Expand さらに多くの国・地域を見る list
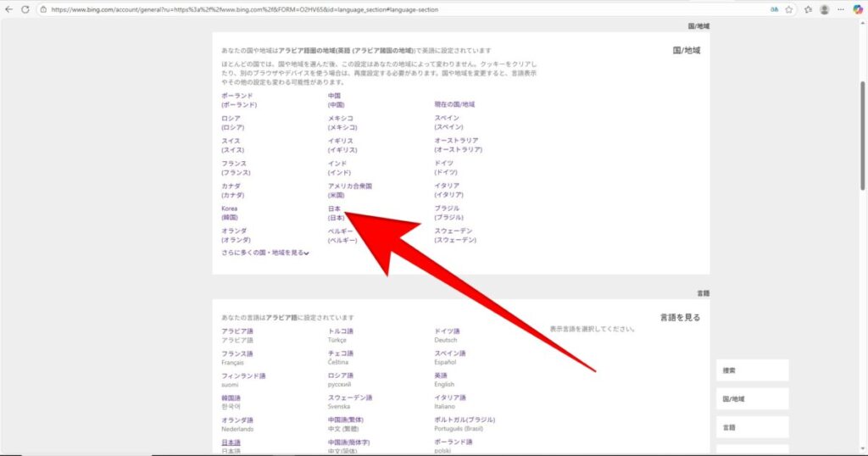This screenshot has height=456, width=868. (x=264, y=253)
